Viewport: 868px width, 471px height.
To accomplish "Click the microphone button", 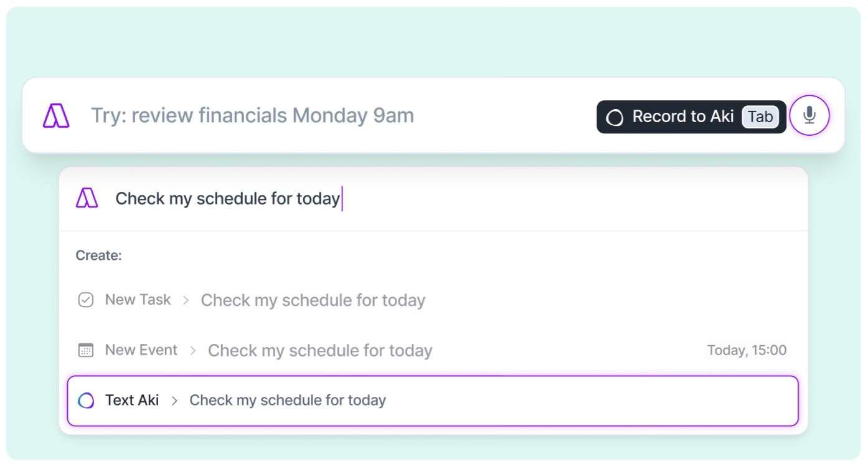I will coord(809,116).
